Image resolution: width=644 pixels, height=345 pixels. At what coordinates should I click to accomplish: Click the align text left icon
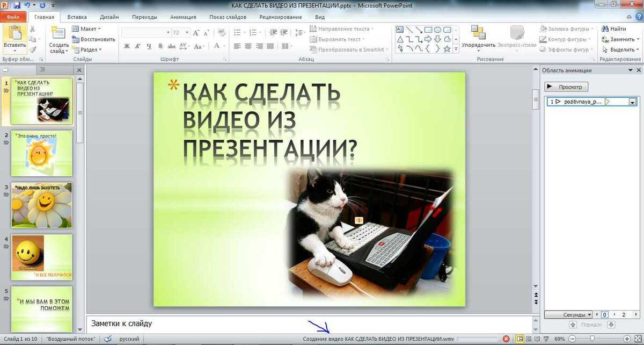(x=237, y=46)
